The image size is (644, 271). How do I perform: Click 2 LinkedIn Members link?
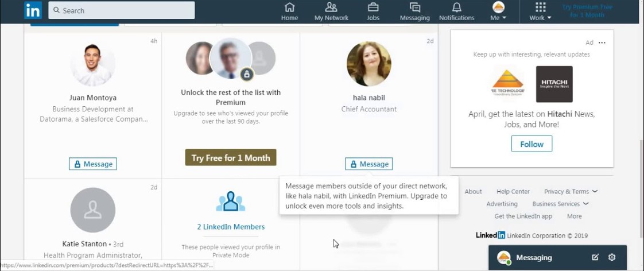[231, 227]
